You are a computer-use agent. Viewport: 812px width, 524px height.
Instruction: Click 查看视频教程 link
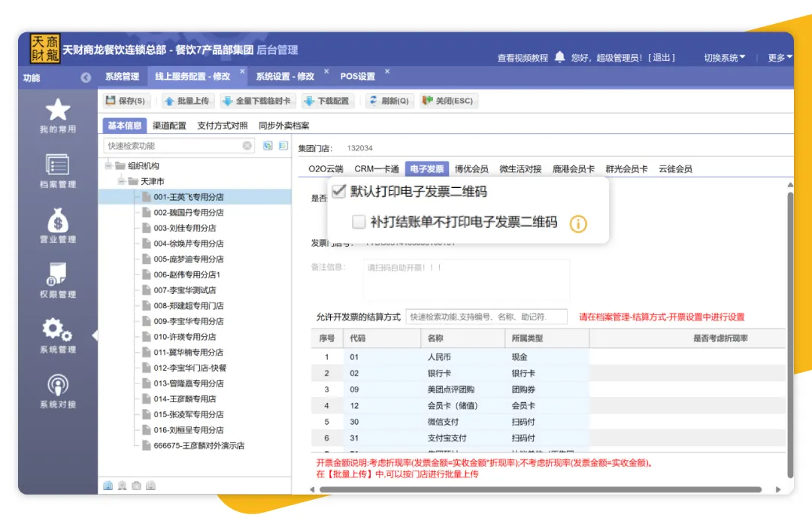[523, 58]
